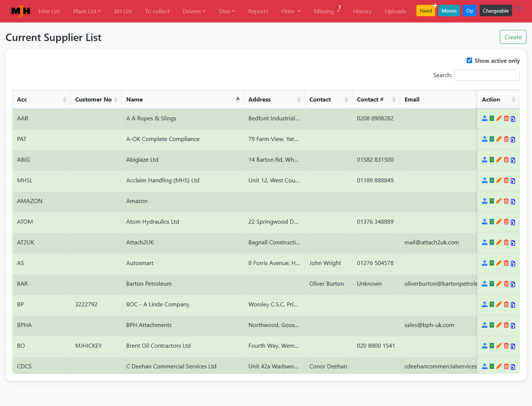Screen dimensions: 532x406
Task: Click the upload icon for C Deehan Commercial Services Ltd
Action: coord(485,367)
